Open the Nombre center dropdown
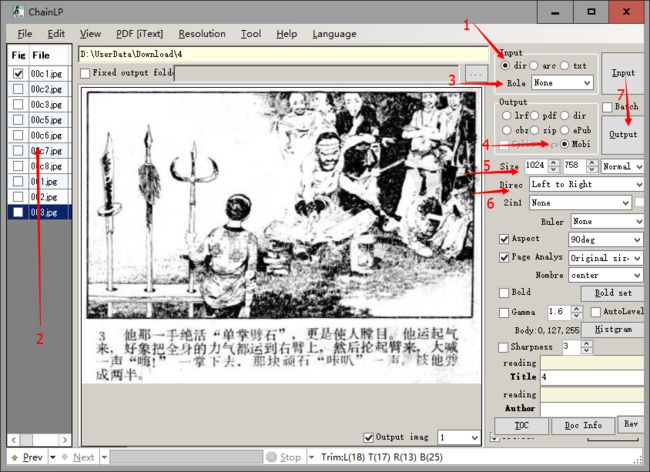The image size is (650, 472). [x=606, y=275]
